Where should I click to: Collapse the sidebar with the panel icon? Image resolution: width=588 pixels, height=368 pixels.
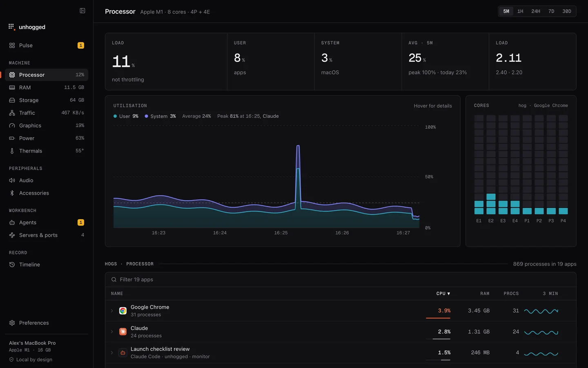82,11
